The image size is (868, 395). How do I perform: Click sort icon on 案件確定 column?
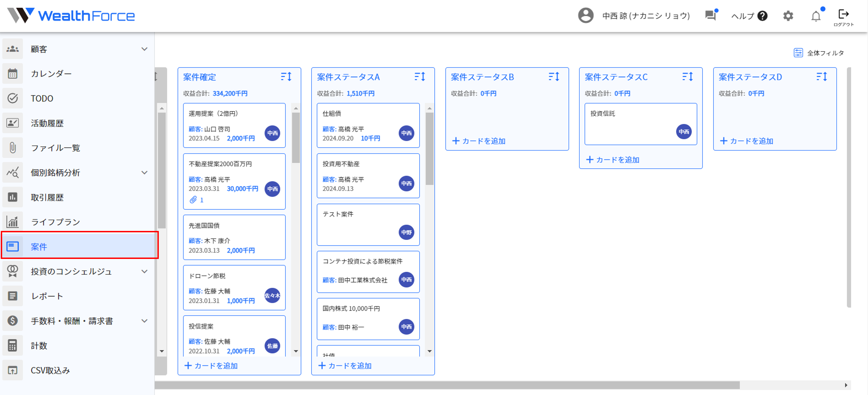pyautogui.click(x=286, y=77)
